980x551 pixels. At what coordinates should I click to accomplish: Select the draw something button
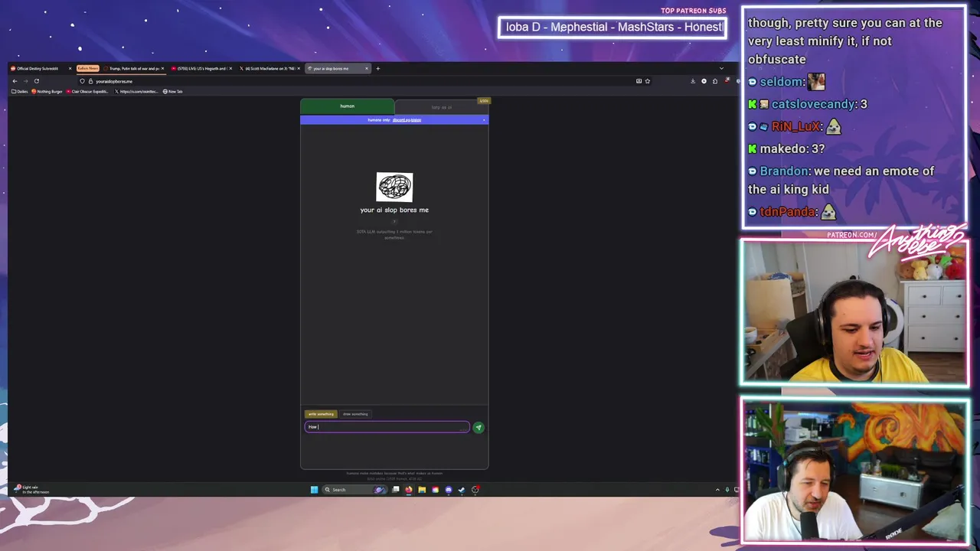[x=355, y=414]
